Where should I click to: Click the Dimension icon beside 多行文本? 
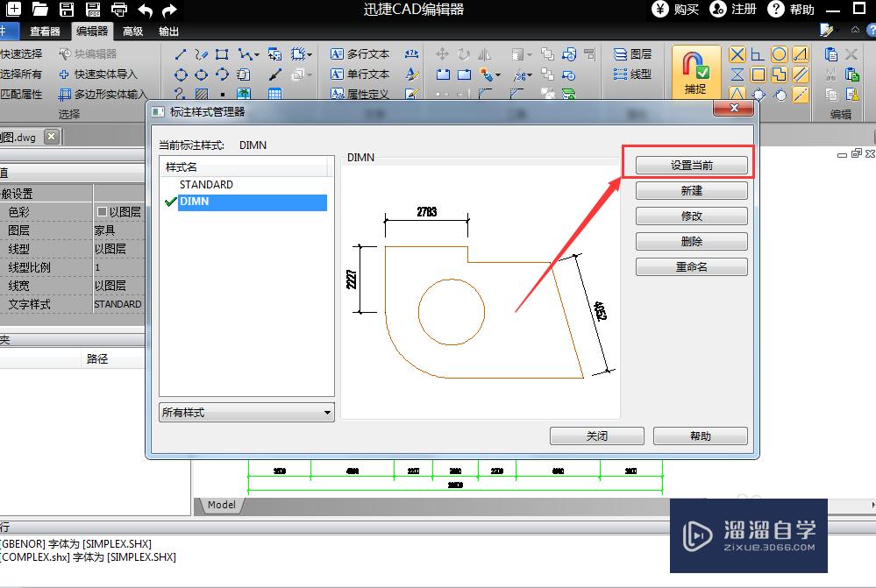tap(412, 54)
